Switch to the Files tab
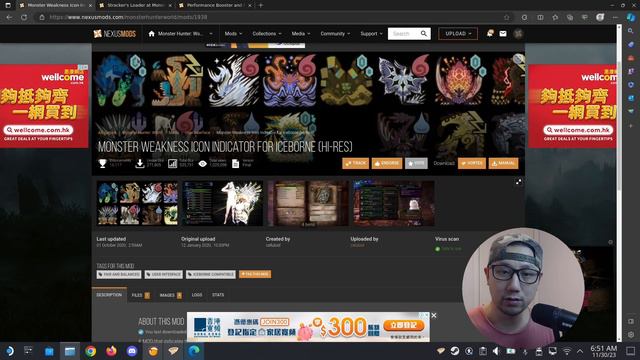Viewport: 640px width, 360px height. click(x=140, y=295)
